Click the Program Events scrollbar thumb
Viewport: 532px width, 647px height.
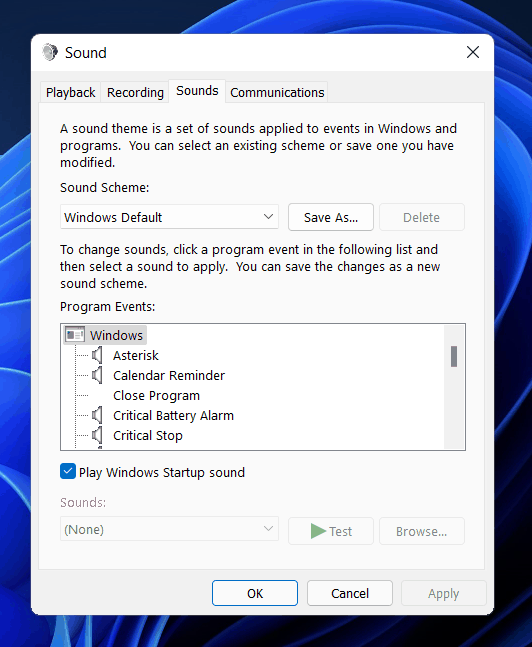[x=454, y=357]
